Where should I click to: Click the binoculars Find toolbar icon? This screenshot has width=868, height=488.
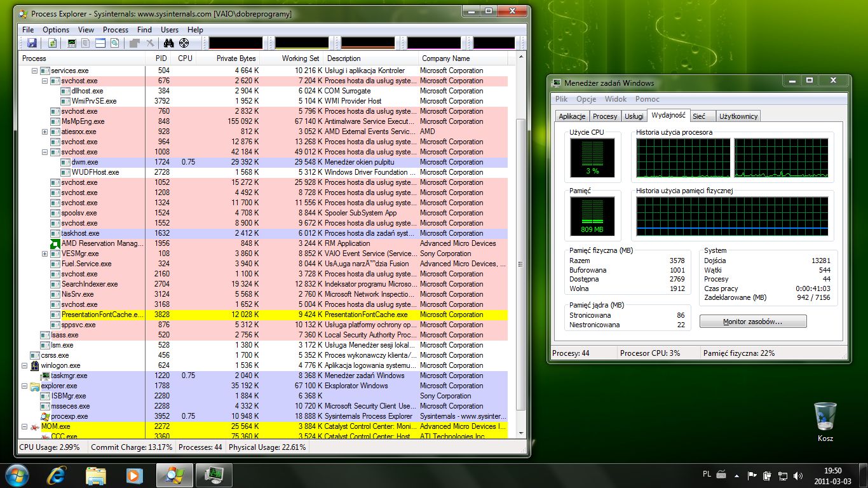[168, 43]
